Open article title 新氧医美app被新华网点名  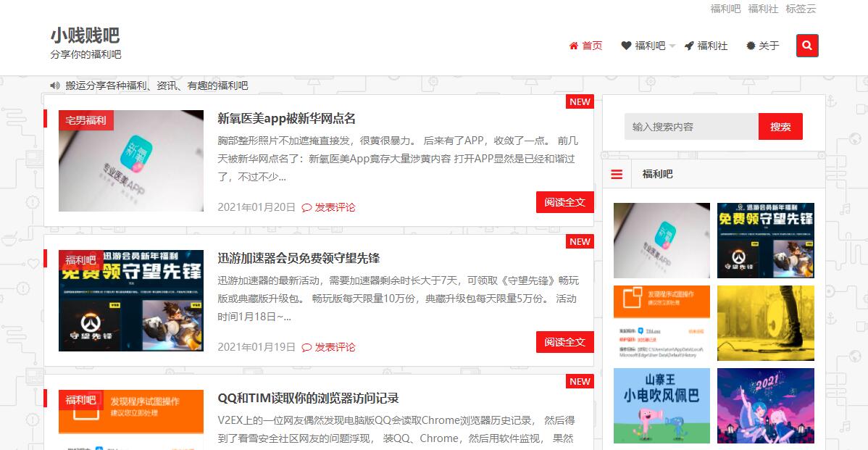(x=286, y=118)
